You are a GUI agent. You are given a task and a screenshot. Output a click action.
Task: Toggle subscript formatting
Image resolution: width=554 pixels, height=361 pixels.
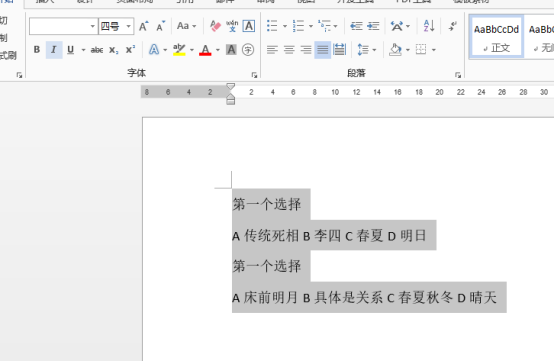coord(113,50)
